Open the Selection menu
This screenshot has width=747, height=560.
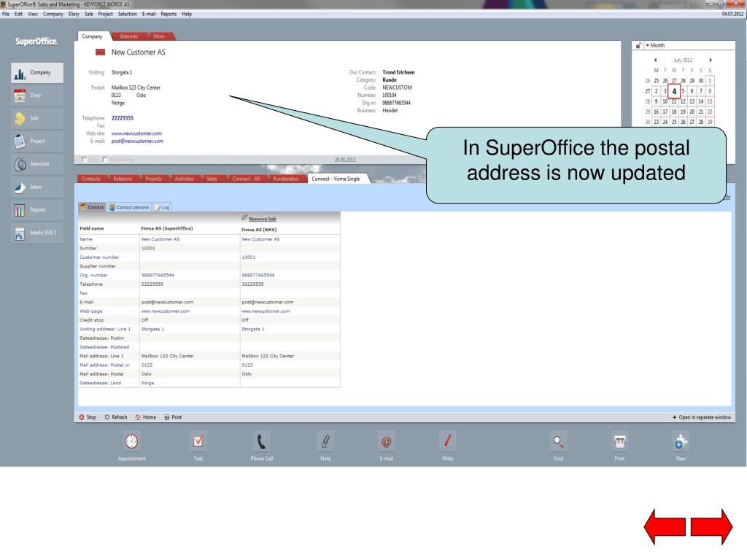[x=127, y=14]
